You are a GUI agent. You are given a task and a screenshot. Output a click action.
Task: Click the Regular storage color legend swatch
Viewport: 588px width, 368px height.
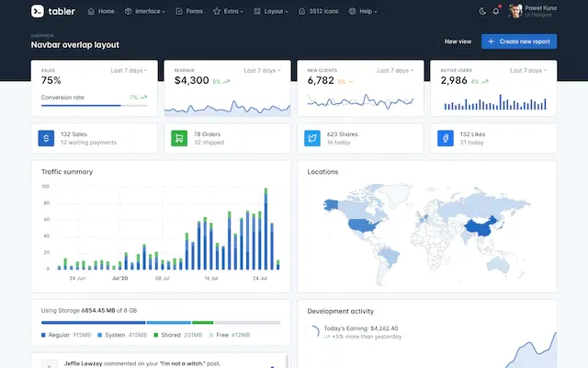click(43, 335)
